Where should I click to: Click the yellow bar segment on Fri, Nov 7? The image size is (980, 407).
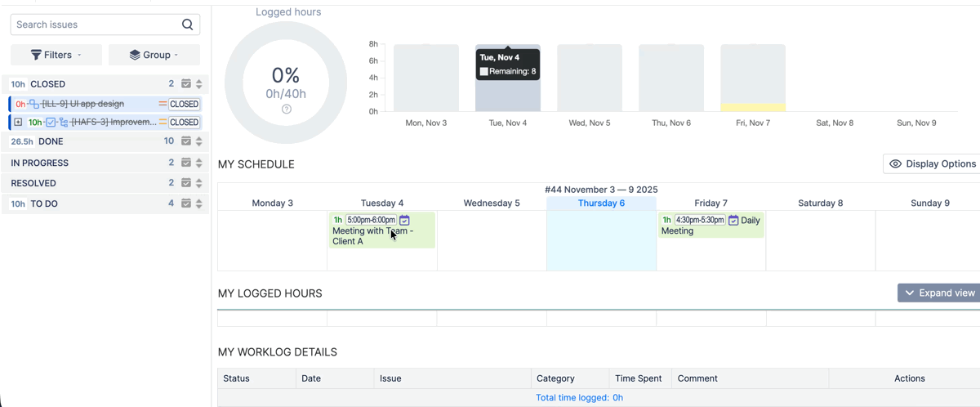752,107
